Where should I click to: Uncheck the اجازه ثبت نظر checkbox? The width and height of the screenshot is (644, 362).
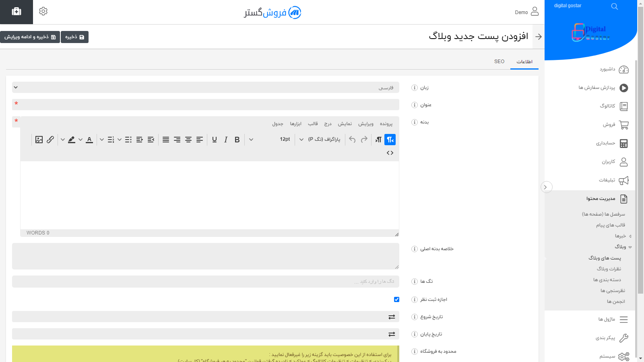[396, 299]
